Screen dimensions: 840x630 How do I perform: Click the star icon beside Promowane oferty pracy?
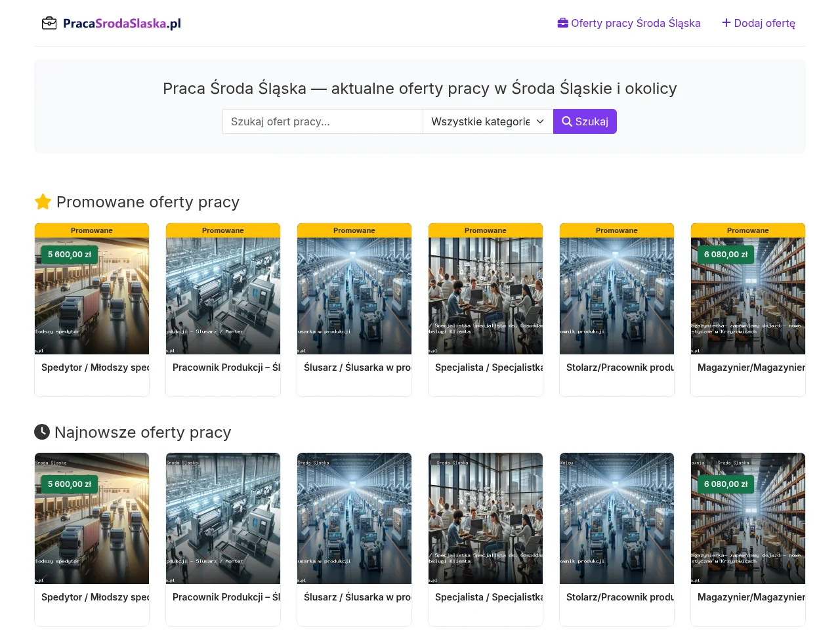pyautogui.click(x=43, y=201)
